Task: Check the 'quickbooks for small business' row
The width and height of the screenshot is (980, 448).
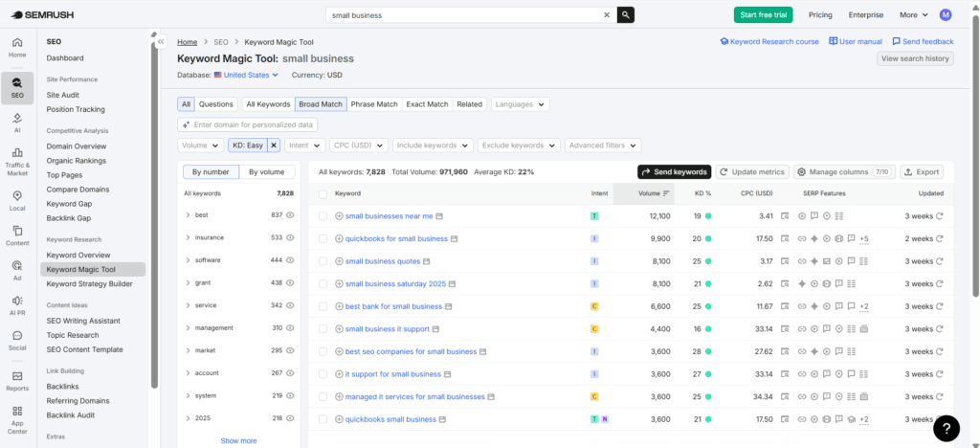Action: (323, 238)
